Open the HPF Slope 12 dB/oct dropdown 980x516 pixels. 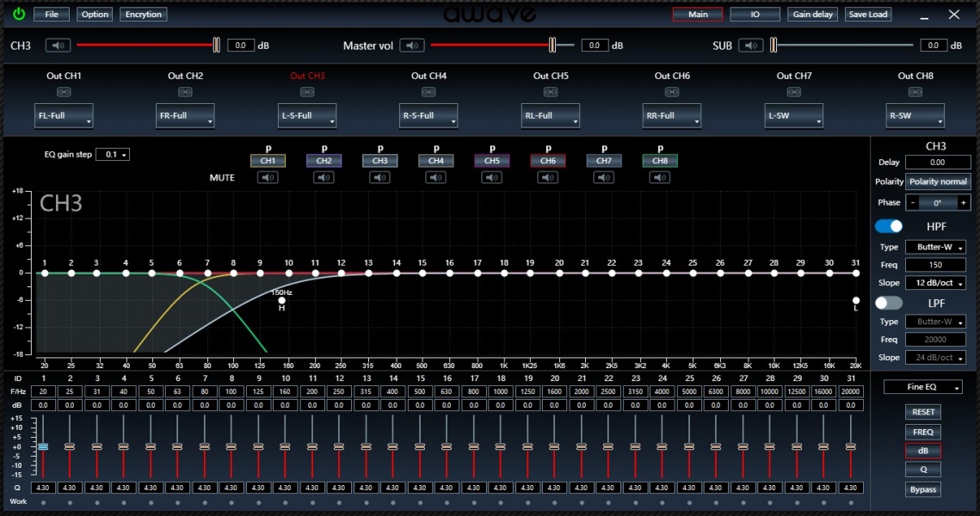coord(935,283)
